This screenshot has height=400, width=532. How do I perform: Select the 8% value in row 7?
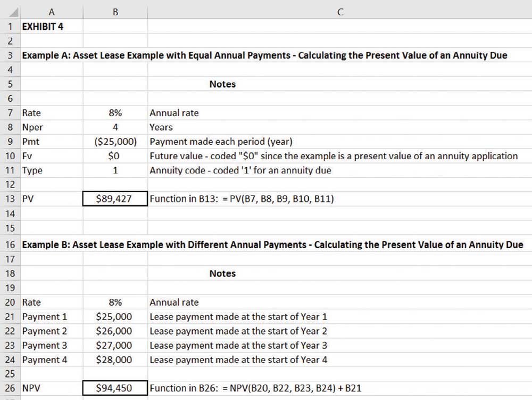point(115,113)
